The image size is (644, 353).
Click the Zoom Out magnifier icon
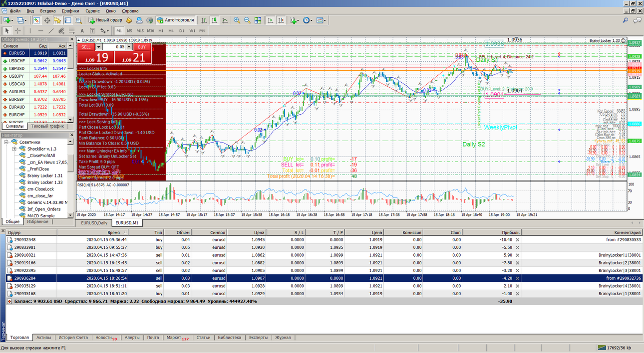coord(247,20)
